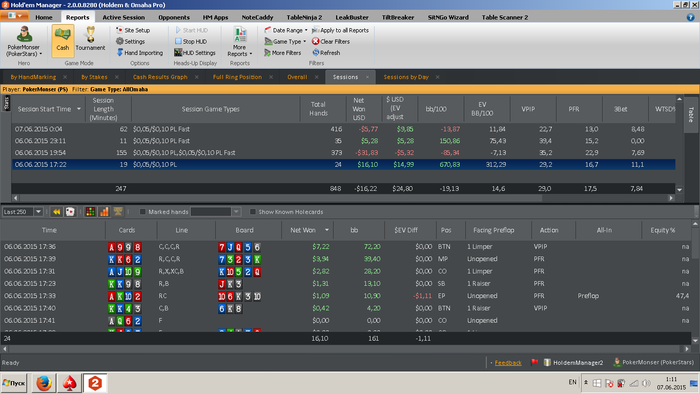The height and width of the screenshot is (394, 700).
Task: Sort hands by Time column
Action: 53,230
